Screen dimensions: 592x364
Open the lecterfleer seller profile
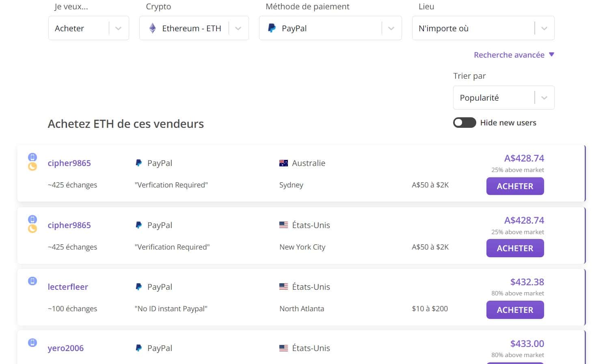pyautogui.click(x=68, y=287)
